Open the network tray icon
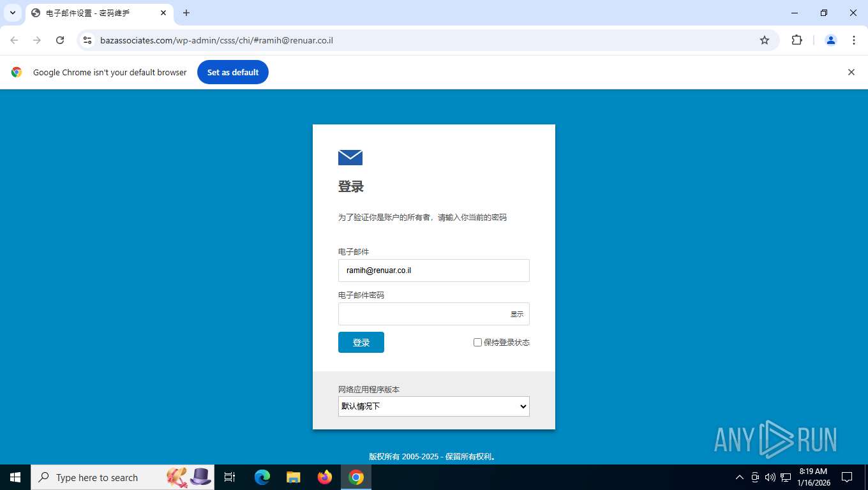The width and height of the screenshot is (868, 490). click(x=786, y=477)
